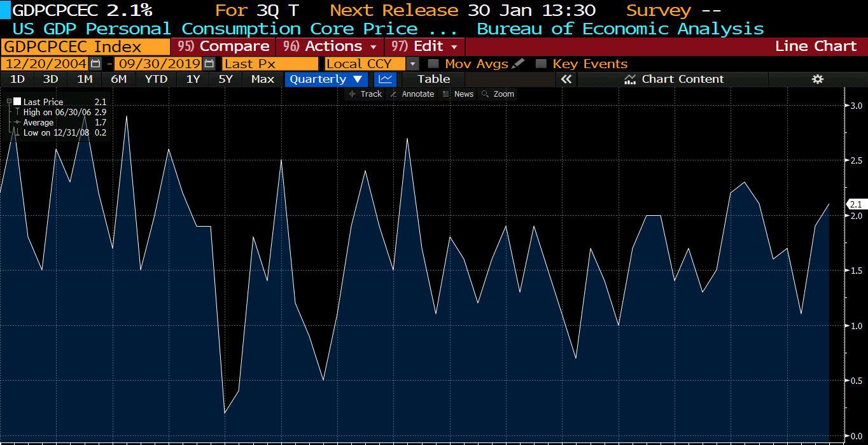Activate the Track crosshair tool
This screenshot has width=868, height=445.
point(365,94)
